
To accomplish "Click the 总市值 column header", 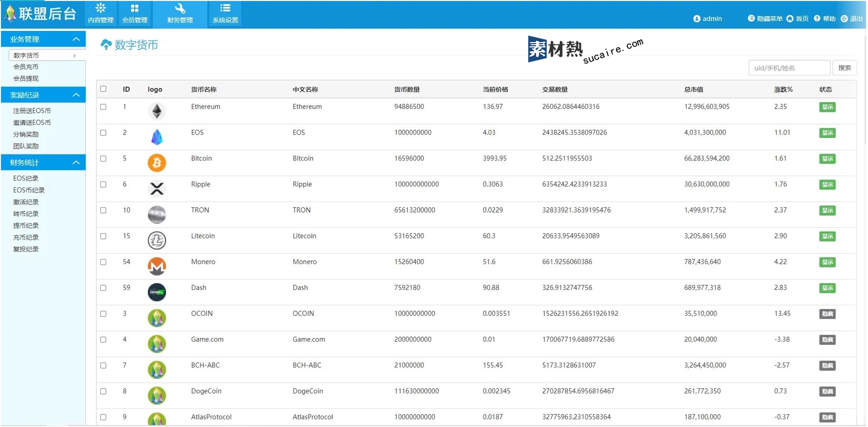I will coord(693,89).
